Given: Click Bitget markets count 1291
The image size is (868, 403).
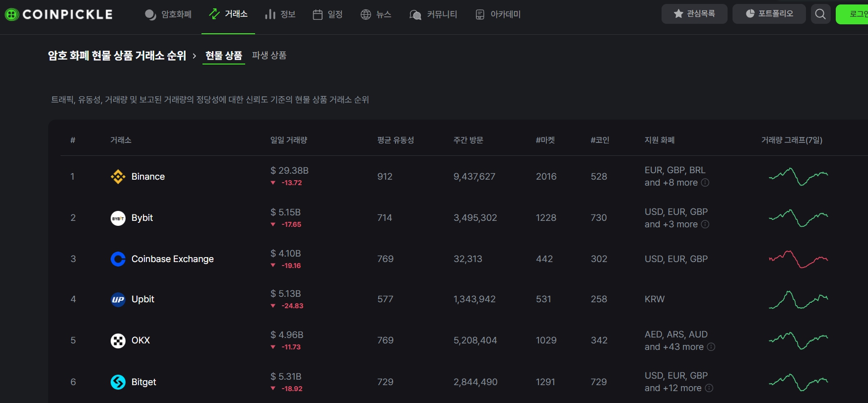Looking at the screenshot, I should [545, 382].
